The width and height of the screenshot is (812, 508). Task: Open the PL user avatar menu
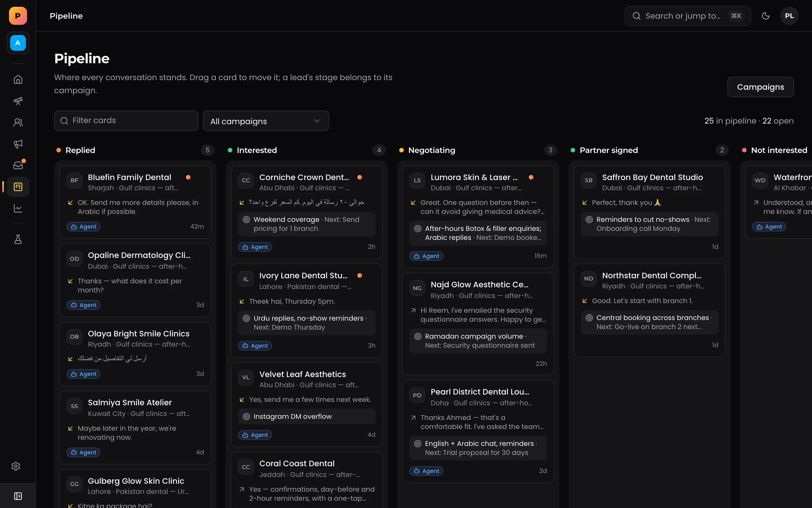(789, 16)
